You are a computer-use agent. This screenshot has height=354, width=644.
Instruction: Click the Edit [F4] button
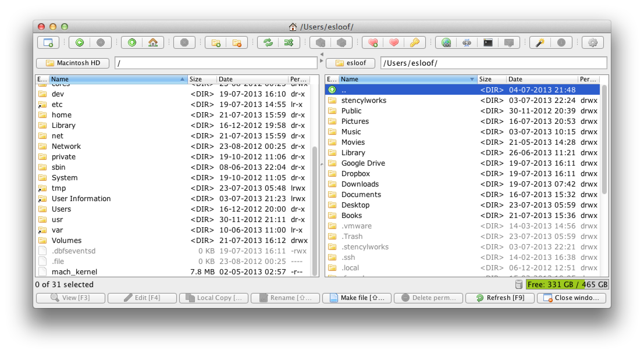pos(142,298)
